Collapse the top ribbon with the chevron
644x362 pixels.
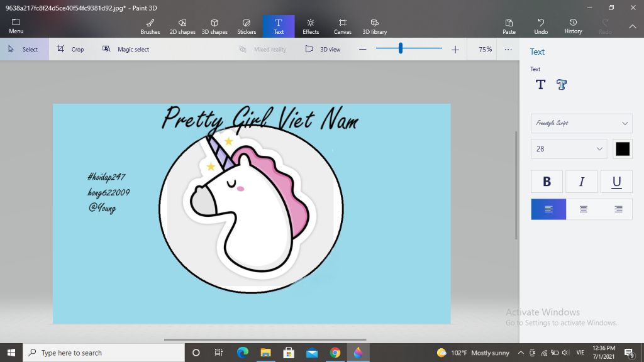[633, 26]
